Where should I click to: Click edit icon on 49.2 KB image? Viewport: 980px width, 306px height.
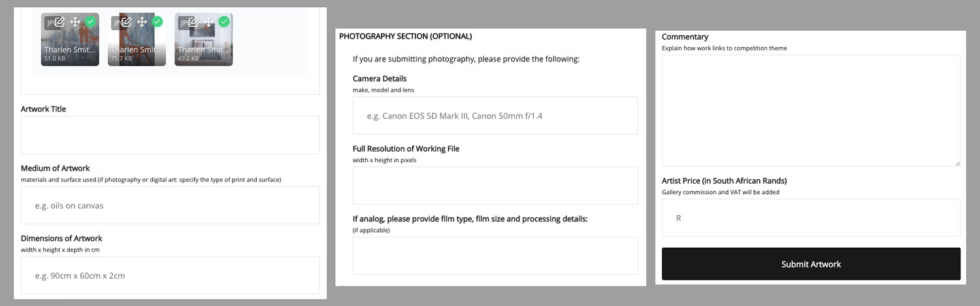pos(193,22)
